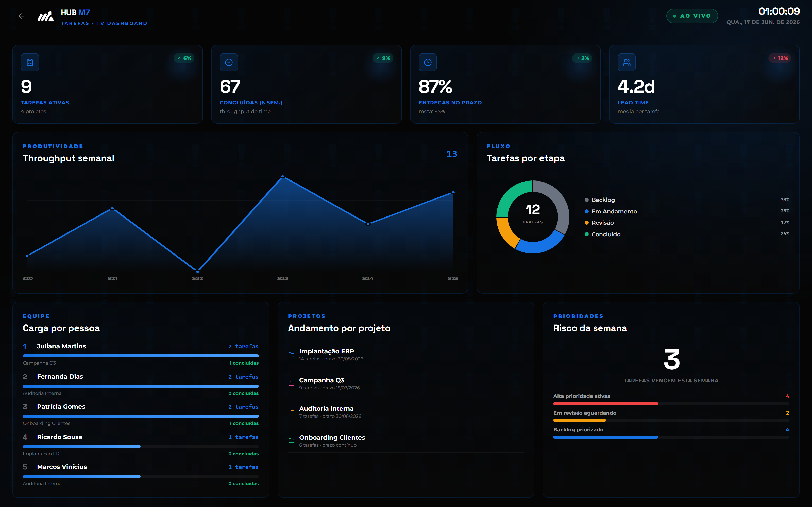Click the clock icon on Entregas no Prazo card

coord(428,62)
